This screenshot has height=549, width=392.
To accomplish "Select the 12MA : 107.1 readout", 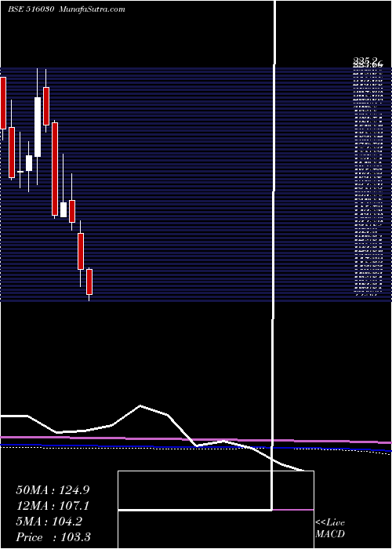I will coord(53,506).
